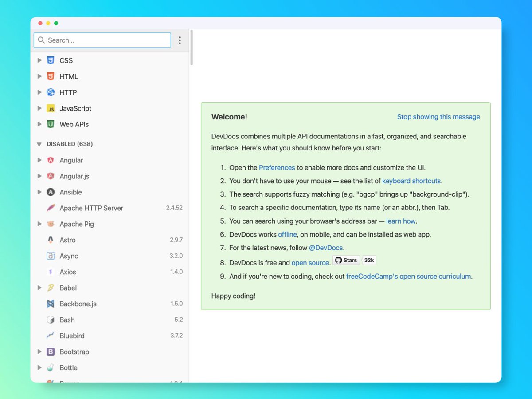Image resolution: width=532 pixels, height=399 pixels.
Task: Expand the CSS documentation tree
Action: tap(39, 60)
